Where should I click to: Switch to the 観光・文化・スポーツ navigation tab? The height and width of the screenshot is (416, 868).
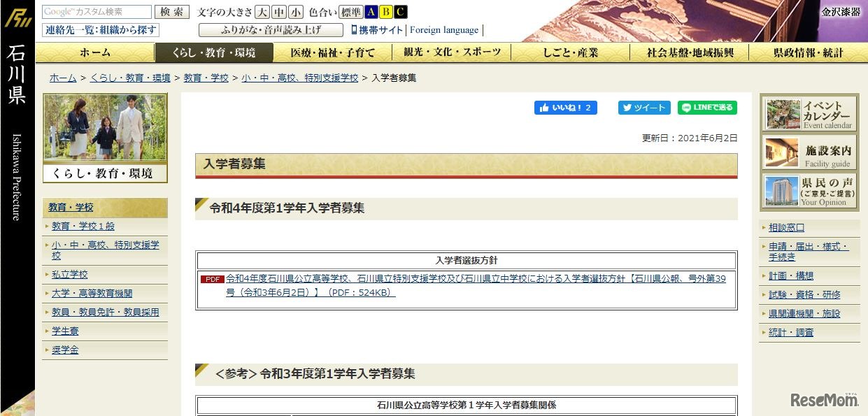pos(452,52)
